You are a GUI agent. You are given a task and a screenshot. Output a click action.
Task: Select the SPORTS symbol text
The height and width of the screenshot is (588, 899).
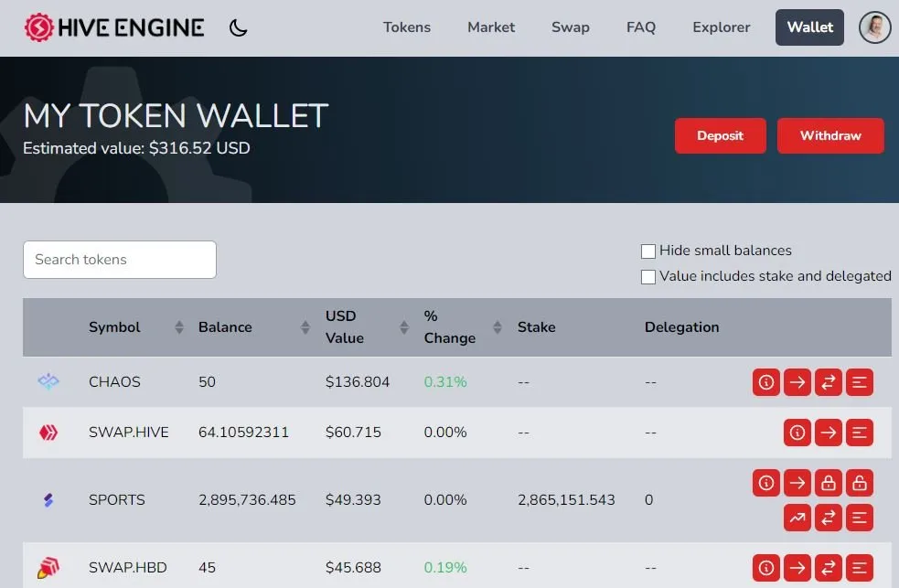116,499
